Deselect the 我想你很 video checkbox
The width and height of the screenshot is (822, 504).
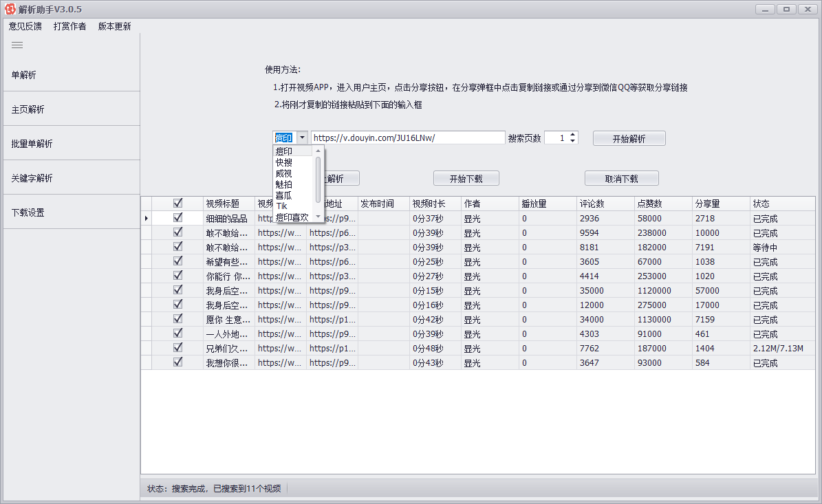[x=177, y=362]
